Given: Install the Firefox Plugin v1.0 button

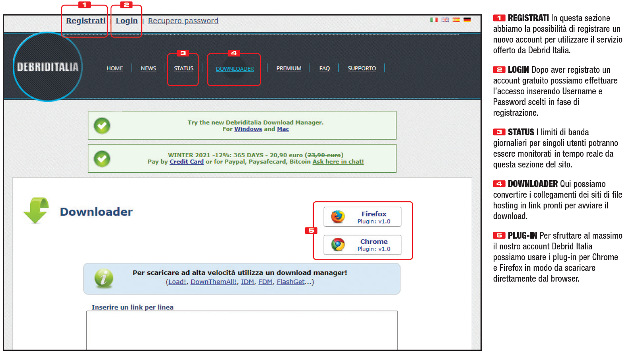Looking at the screenshot, I should coord(362,217).
